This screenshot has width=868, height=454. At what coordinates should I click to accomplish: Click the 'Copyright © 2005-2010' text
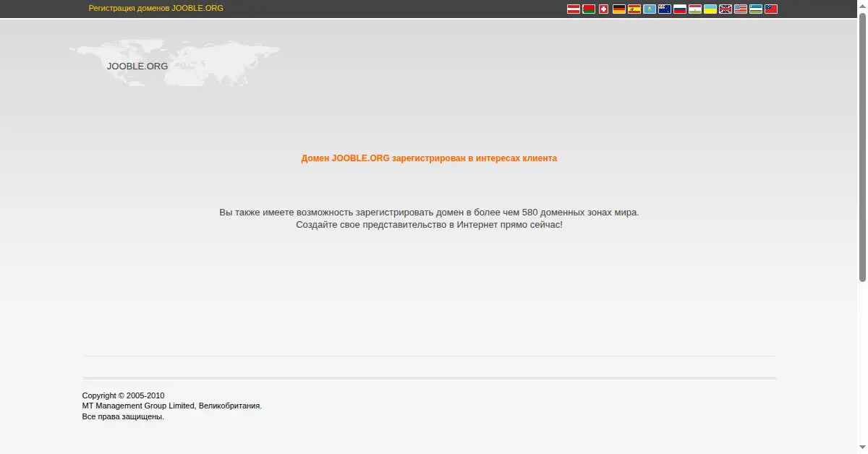(x=123, y=395)
